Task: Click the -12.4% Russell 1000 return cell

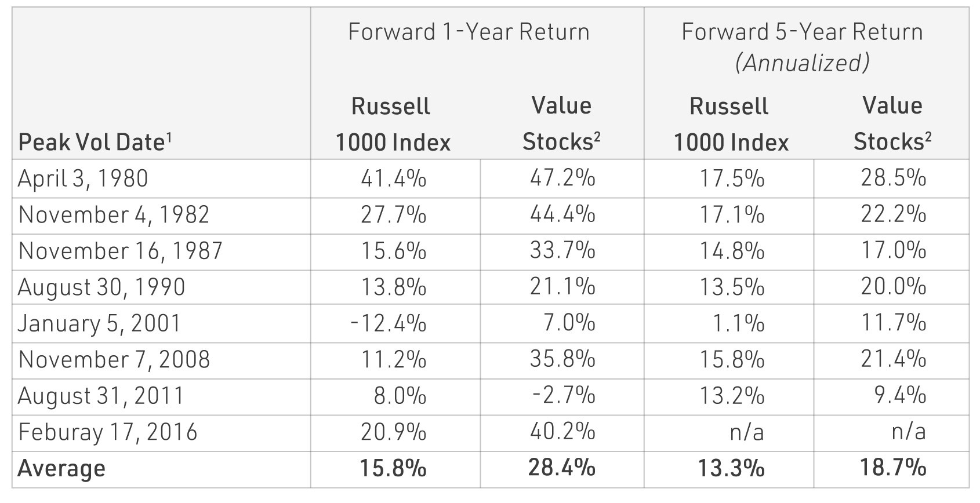Action: [389, 323]
